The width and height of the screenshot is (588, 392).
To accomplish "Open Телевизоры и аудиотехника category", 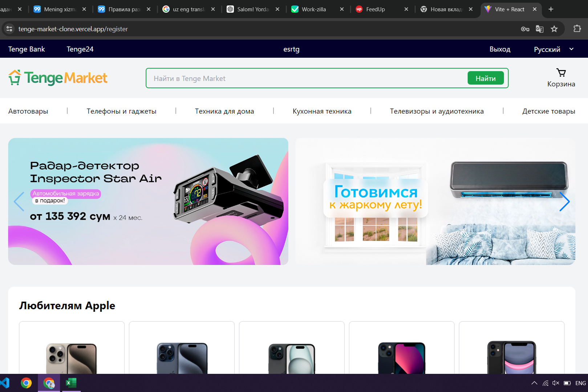I will (437, 111).
